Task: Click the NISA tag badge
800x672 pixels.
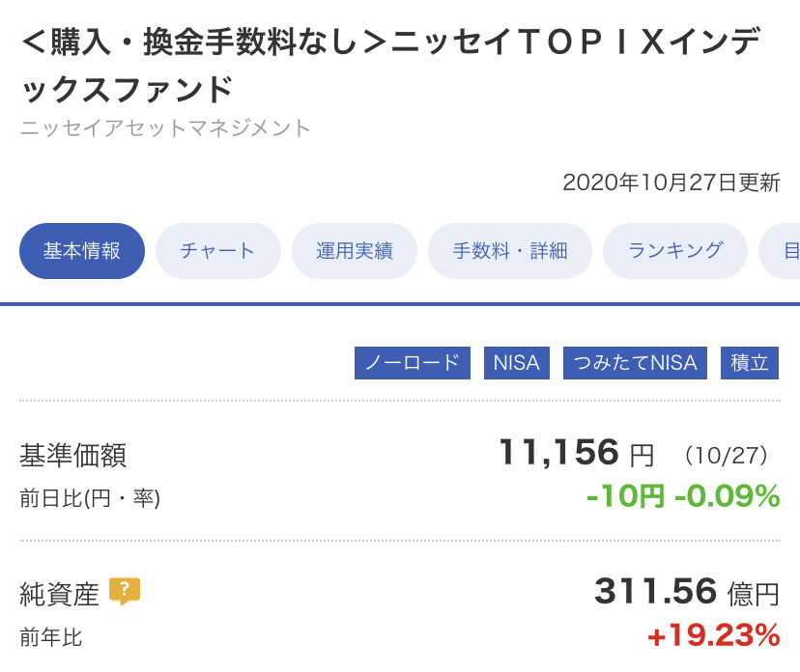Action: click(516, 363)
